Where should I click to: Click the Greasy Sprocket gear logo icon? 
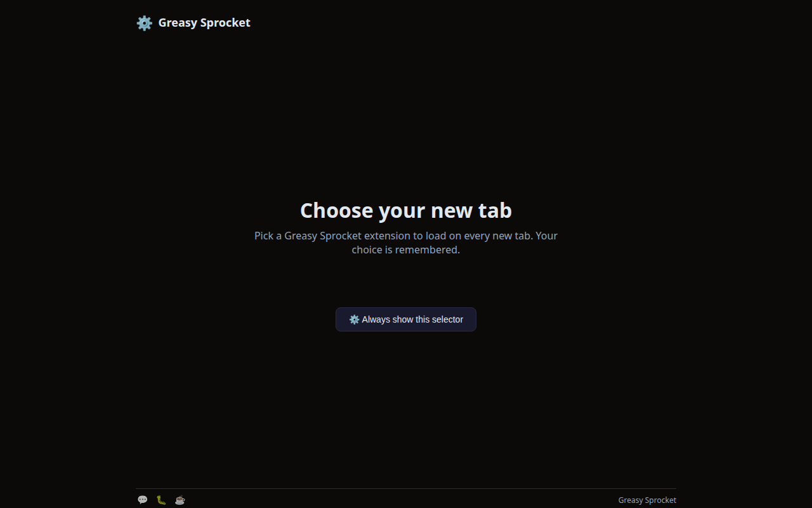point(145,23)
